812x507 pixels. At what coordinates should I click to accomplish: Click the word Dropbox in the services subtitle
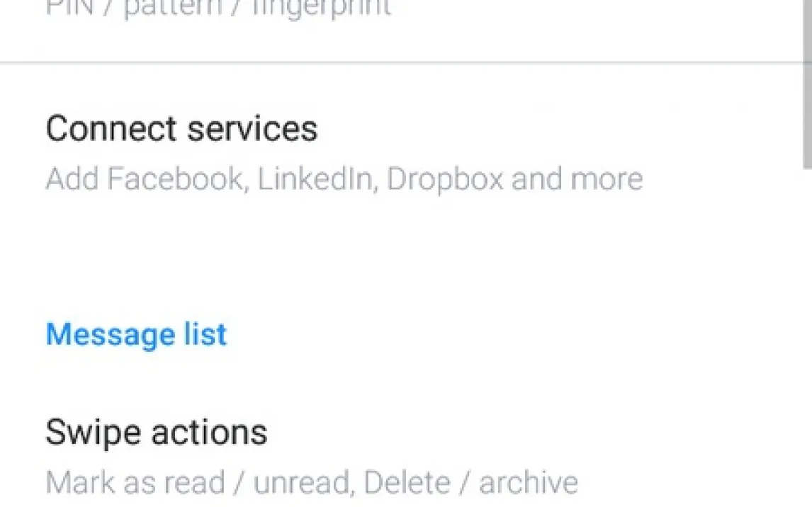click(444, 179)
